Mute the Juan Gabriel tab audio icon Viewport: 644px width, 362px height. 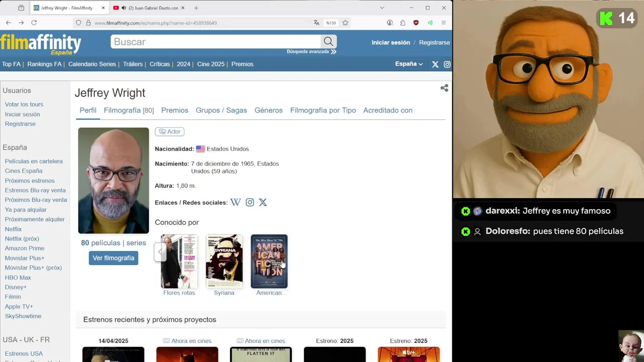124,8
